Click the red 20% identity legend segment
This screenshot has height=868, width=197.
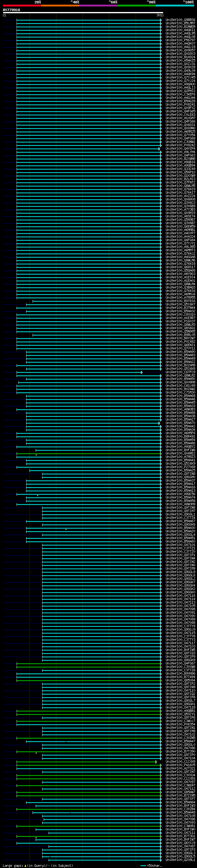click(22, 6)
